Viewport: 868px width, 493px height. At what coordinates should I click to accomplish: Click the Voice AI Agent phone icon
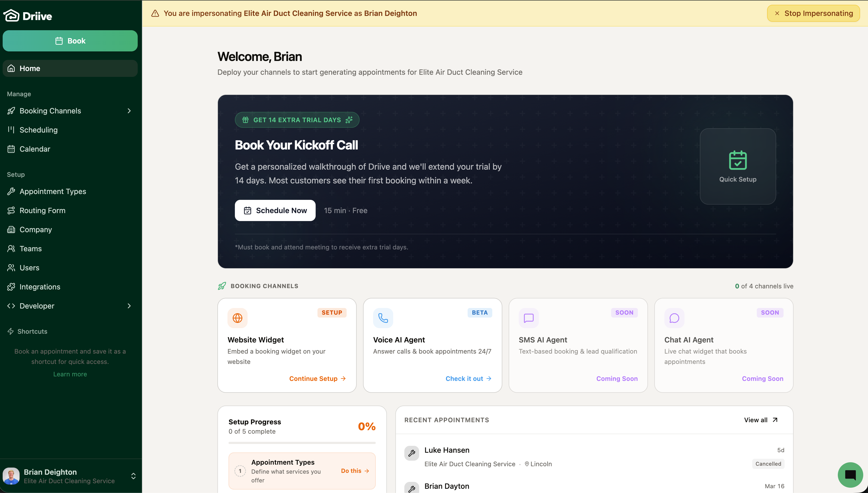pyautogui.click(x=383, y=318)
